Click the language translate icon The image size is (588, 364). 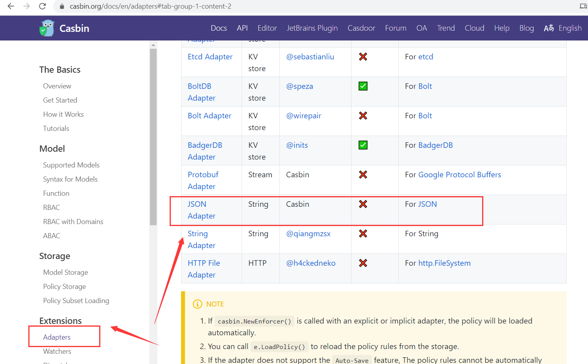coord(549,28)
